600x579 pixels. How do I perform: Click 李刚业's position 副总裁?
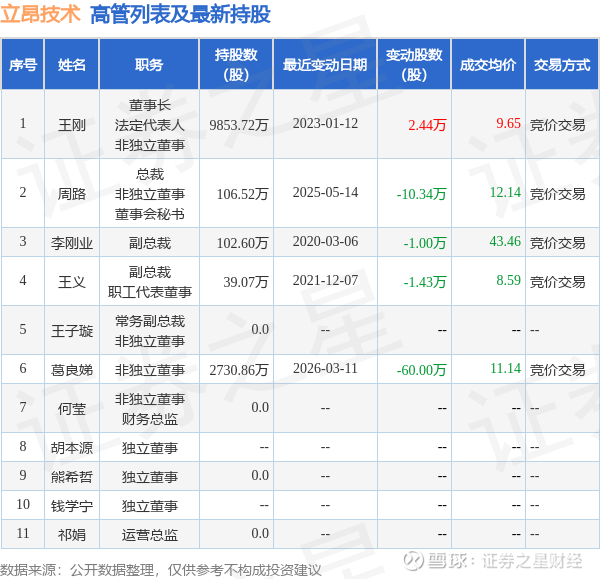[x=150, y=243]
